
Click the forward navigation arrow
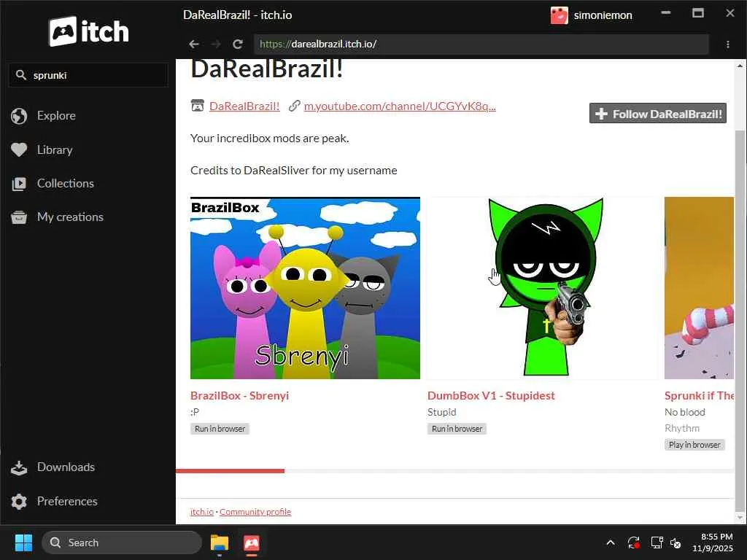[x=216, y=44]
